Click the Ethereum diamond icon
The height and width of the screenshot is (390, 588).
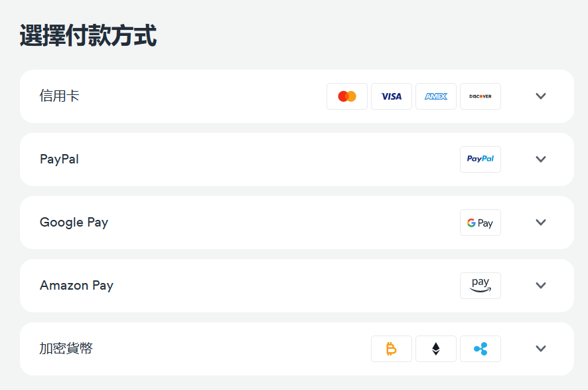(436, 349)
